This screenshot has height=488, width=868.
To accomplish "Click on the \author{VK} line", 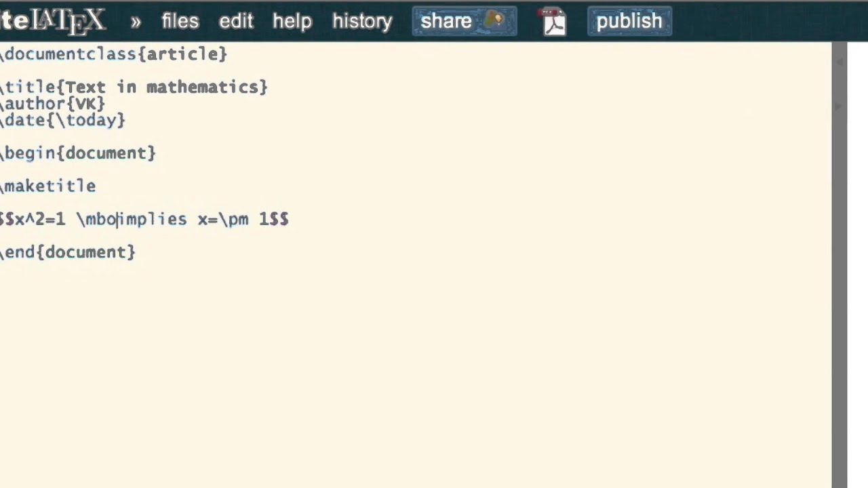I will coord(54,104).
